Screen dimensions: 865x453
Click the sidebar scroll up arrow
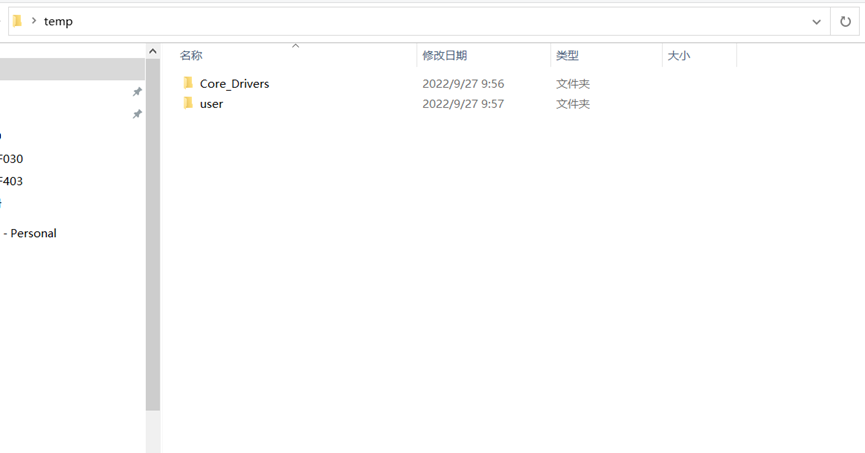pyautogui.click(x=152, y=51)
